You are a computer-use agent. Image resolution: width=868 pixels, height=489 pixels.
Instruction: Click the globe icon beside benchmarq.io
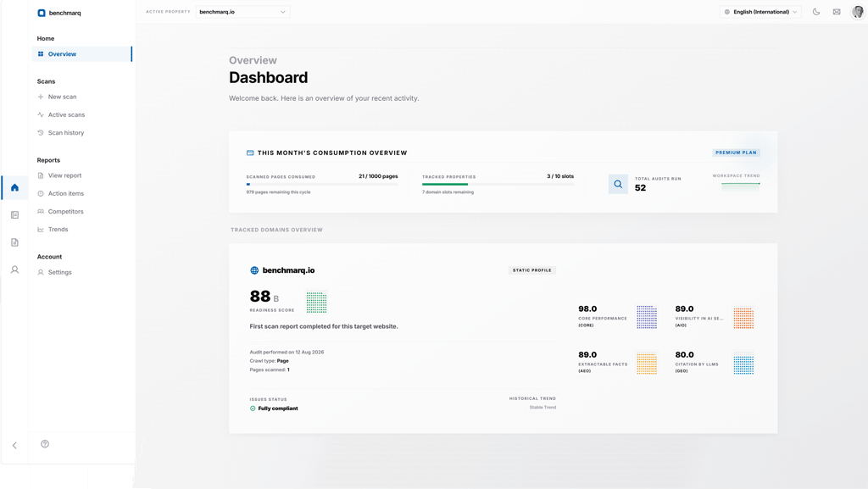[254, 270]
